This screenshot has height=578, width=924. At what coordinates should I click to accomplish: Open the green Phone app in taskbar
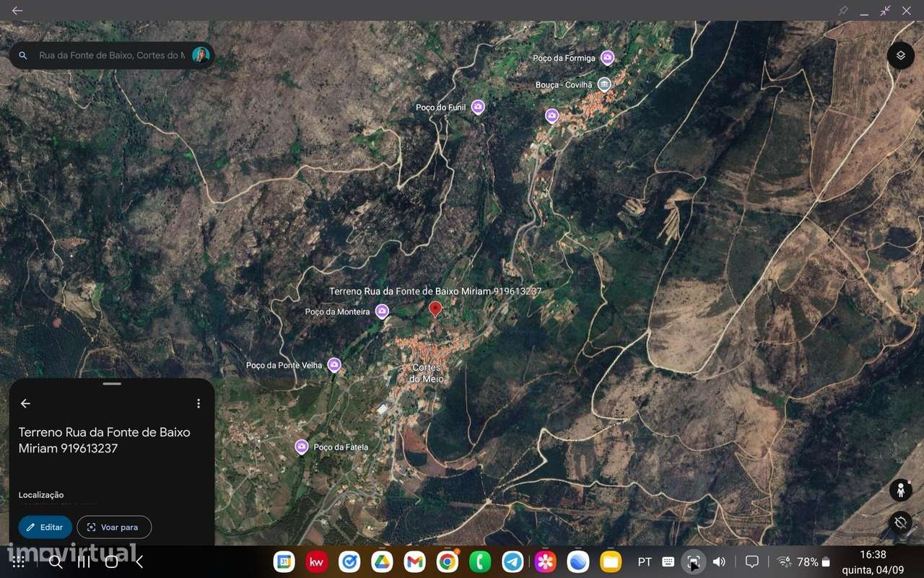click(480, 561)
